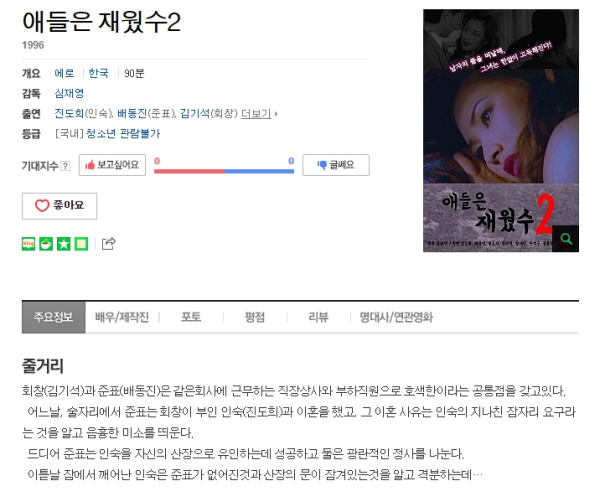The image size is (600, 491).
Task: Switch to the 배우/제작진 tab
Action: (122, 317)
